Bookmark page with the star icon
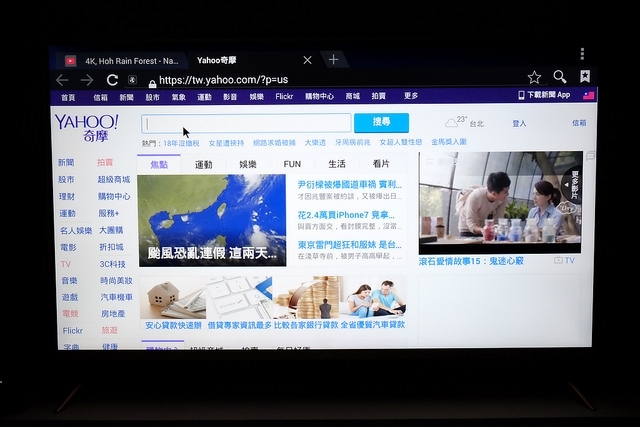The height and width of the screenshot is (427, 640). coord(534,77)
